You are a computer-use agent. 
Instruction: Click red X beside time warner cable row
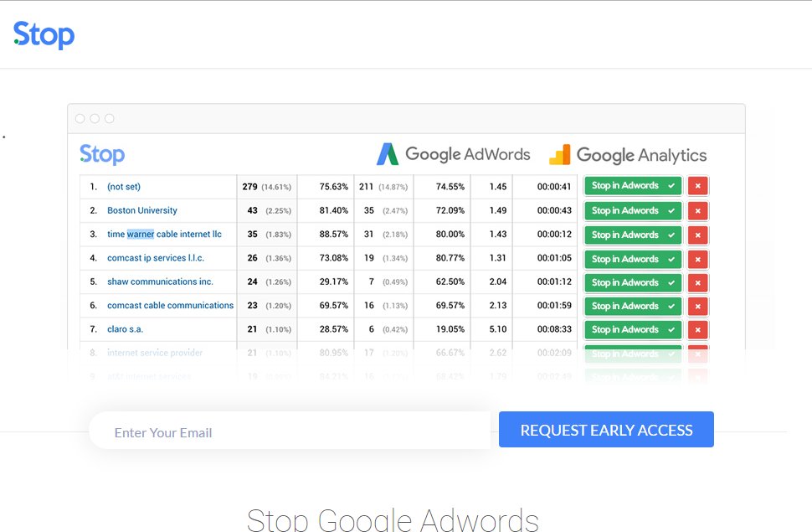coord(697,235)
